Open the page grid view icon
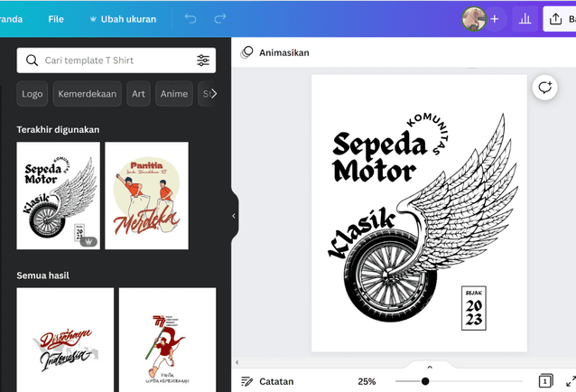This screenshot has height=392, width=576. pyautogui.click(x=545, y=381)
